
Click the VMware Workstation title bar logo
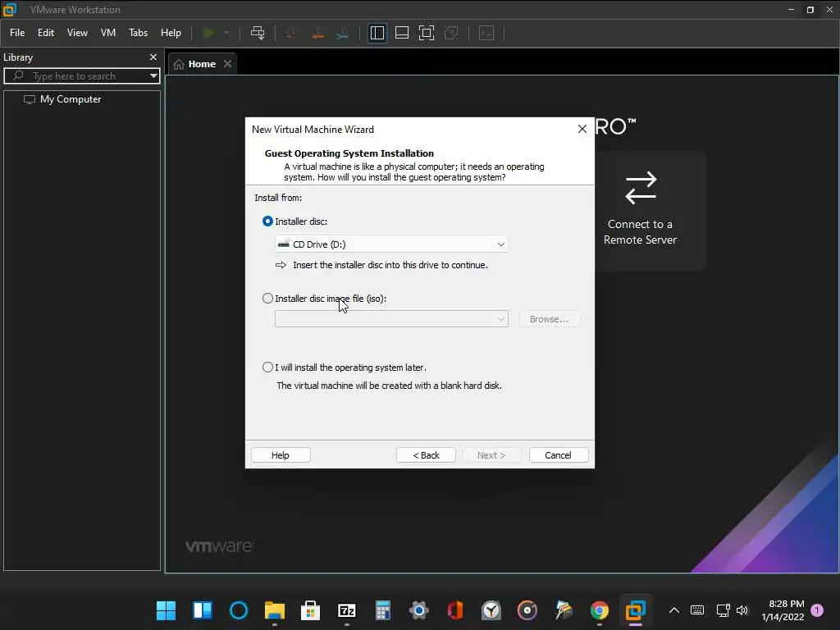[x=10, y=9]
